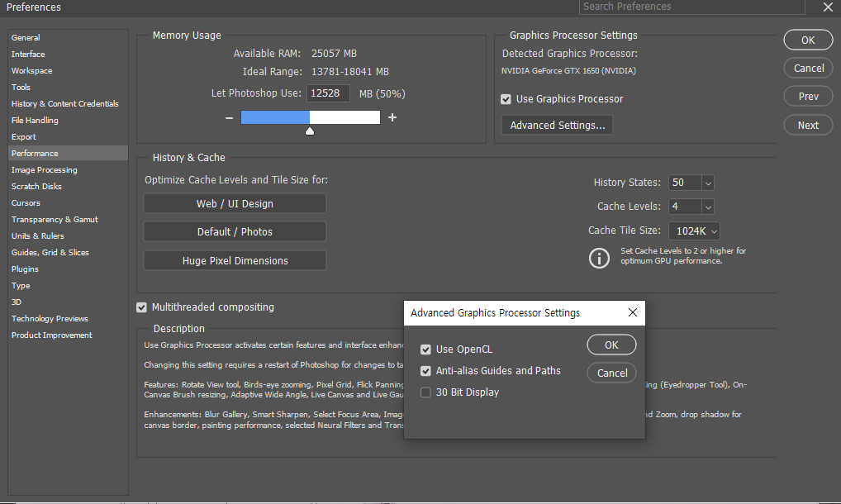Go to Transparency & Gamut settings
The image size is (841, 504).
[x=55, y=220]
